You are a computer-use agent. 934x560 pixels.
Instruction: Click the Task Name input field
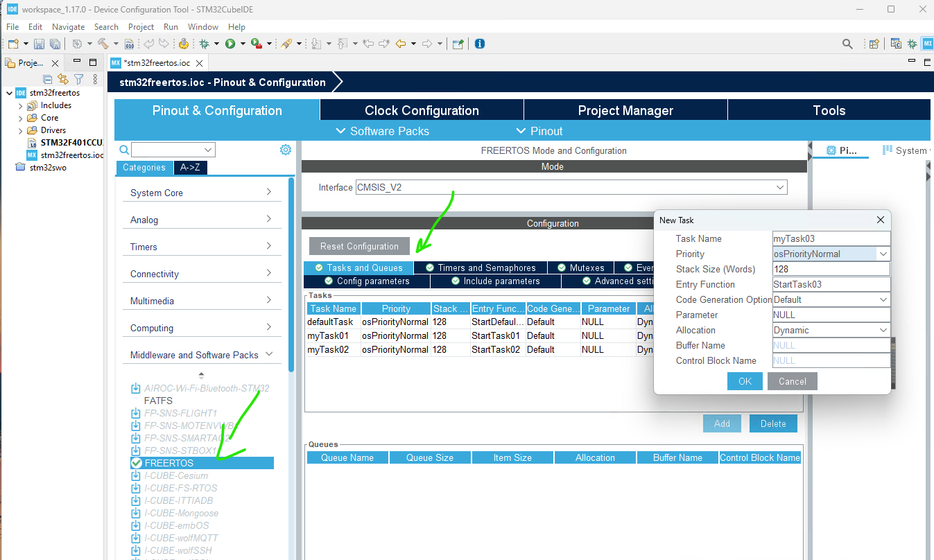click(x=831, y=239)
